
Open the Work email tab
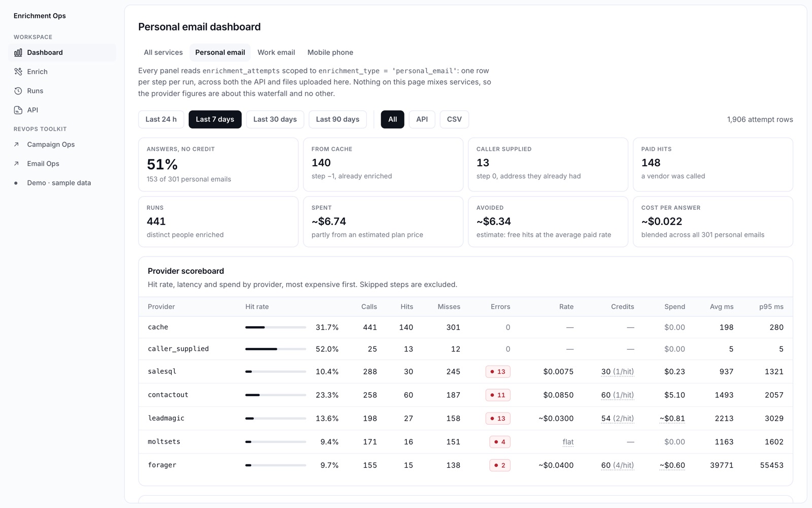[x=276, y=52]
